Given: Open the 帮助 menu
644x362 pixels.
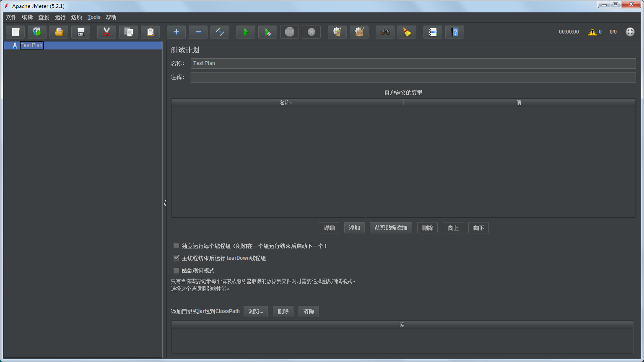Looking at the screenshot, I should point(111,17).
